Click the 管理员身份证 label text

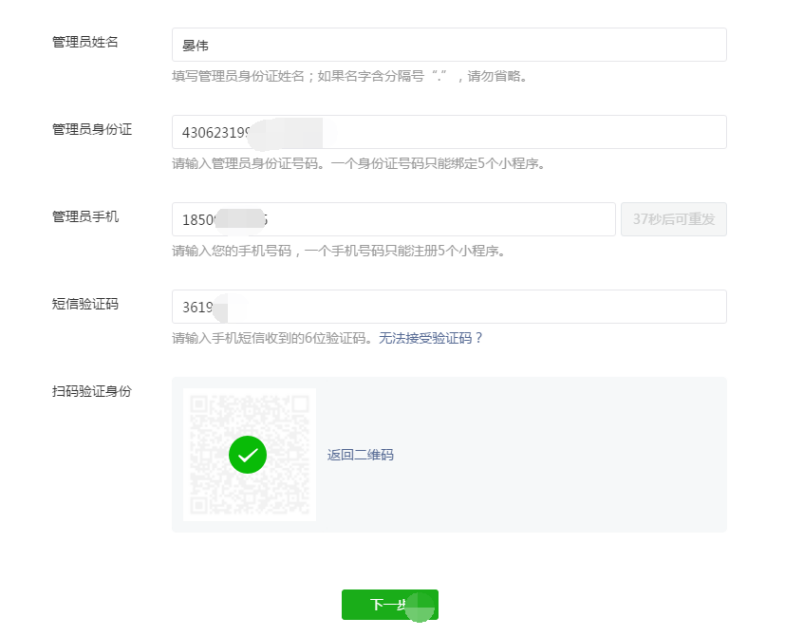click(x=92, y=129)
